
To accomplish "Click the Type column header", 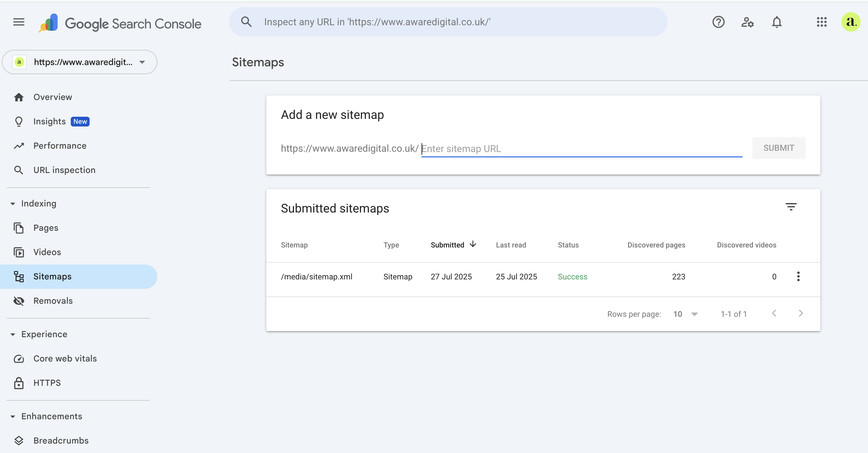I will tap(391, 245).
